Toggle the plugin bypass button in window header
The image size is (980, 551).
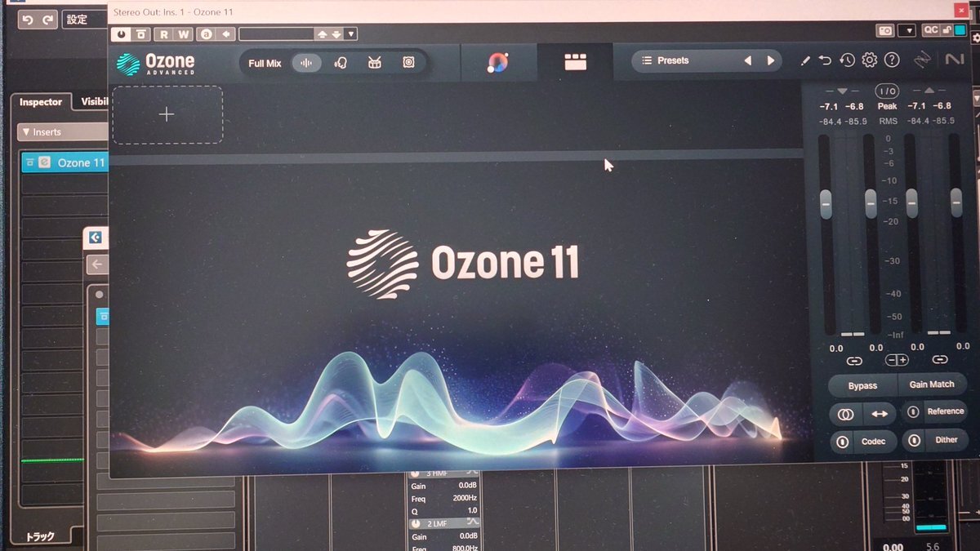tap(142, 34)
